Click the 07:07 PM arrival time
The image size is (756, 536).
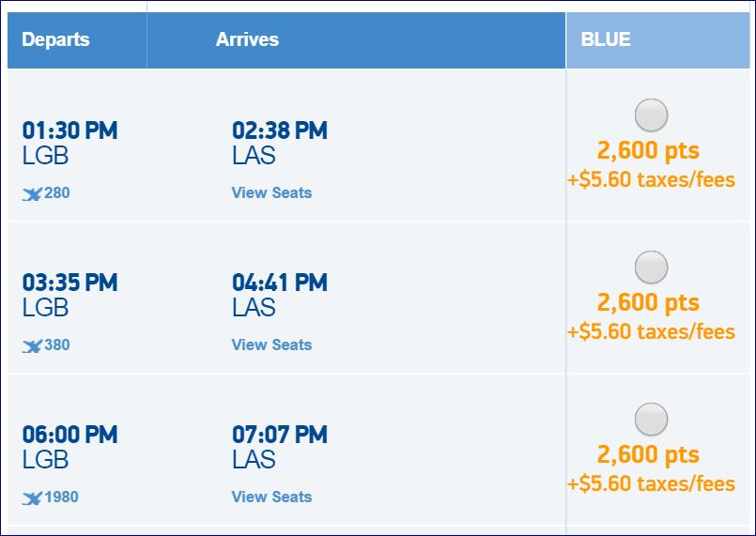point(279,435)
